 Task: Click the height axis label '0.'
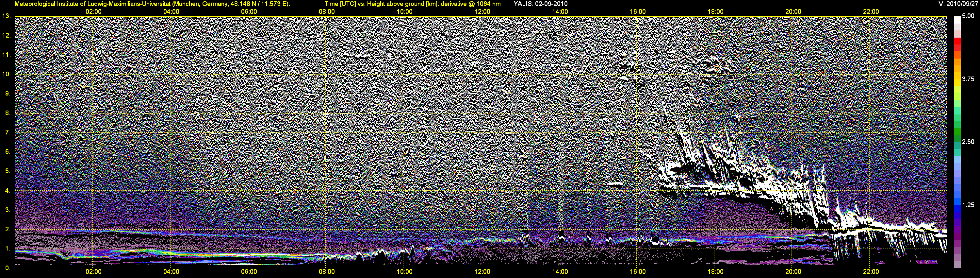pos(8,268)
